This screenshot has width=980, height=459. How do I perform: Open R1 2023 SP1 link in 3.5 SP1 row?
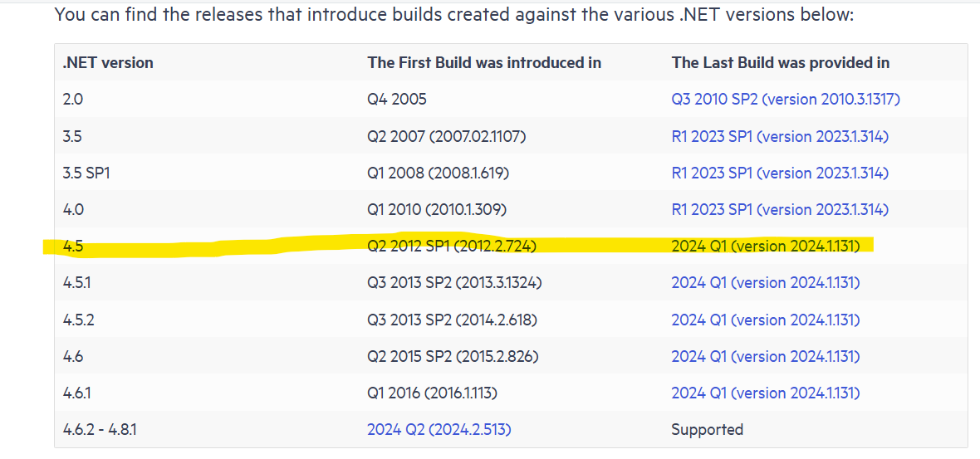[780, 173]
